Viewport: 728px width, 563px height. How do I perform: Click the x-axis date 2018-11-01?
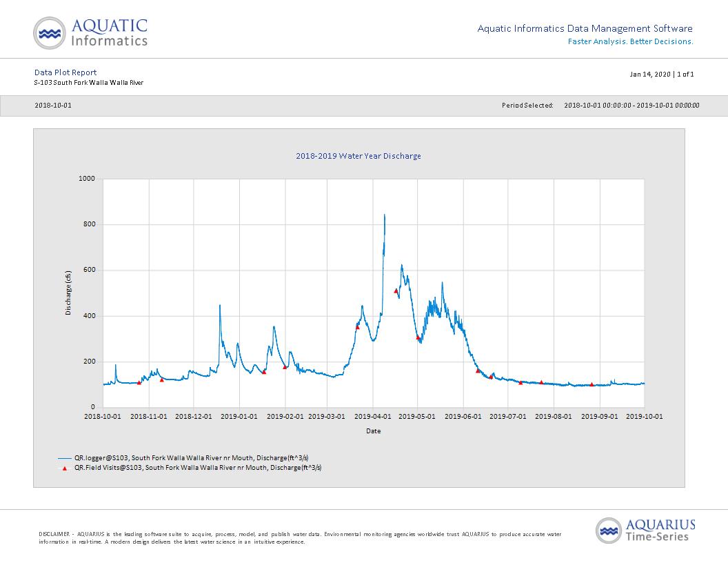[x=149, y=417]
